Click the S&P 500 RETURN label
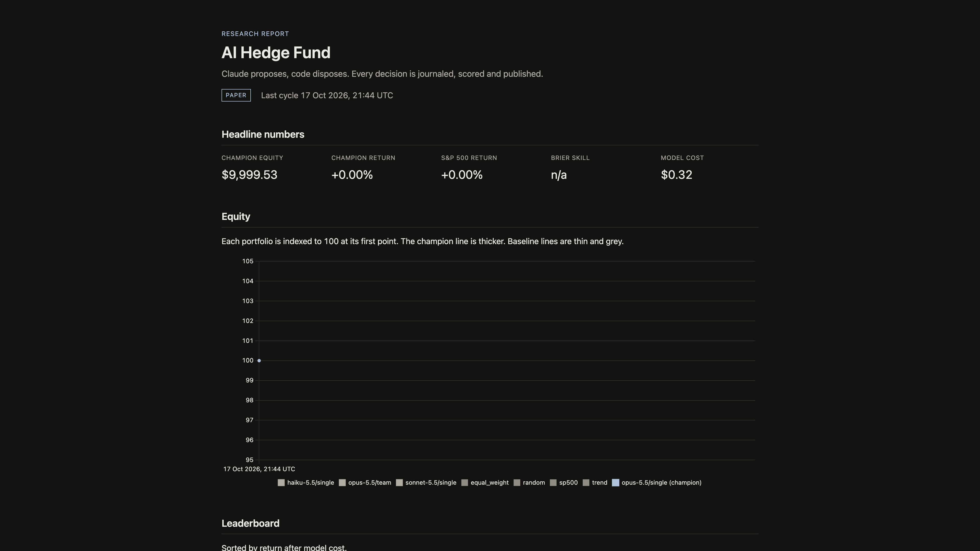 [x=469, y=158]
